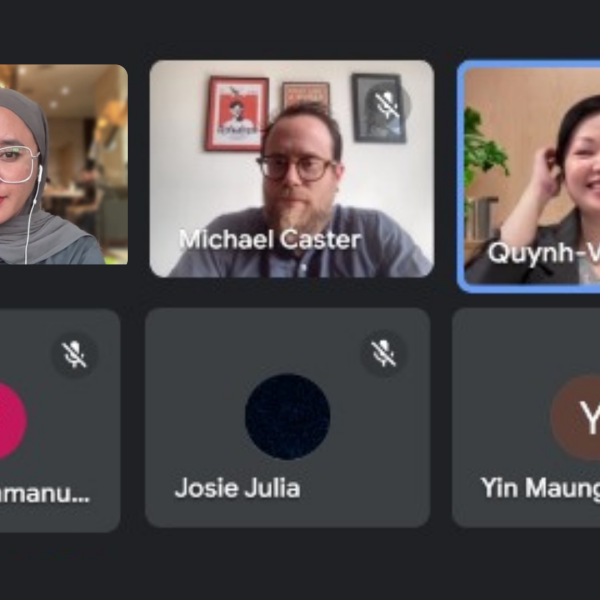Click the muted mic icon on Michael Caster's video
The image size is (600, 600).
click(x=387, y=103)
